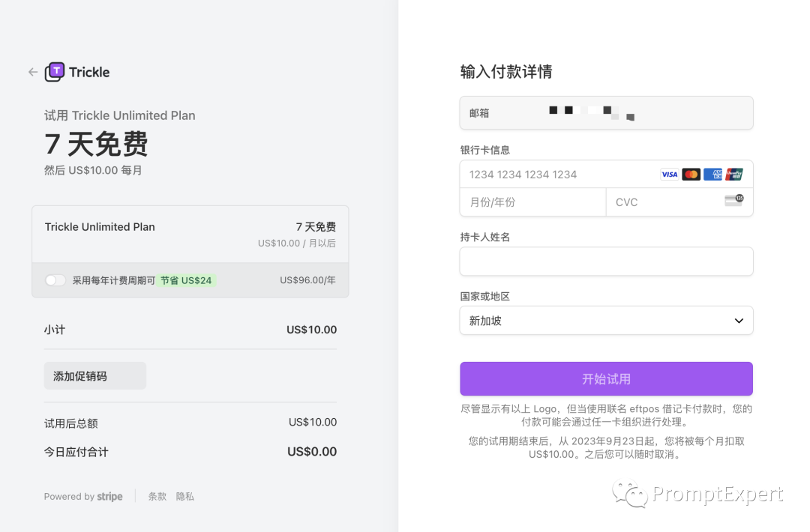Click the Visa card icon

coord(669,175)
